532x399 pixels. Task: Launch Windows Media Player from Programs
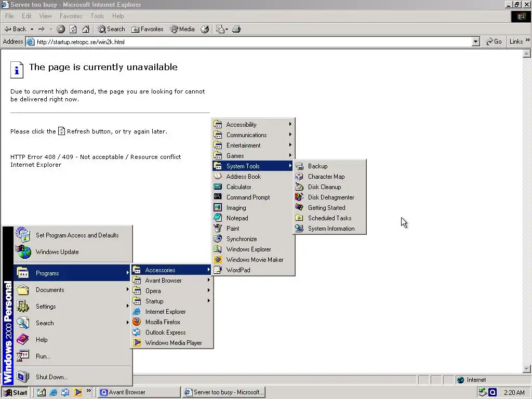(x=172, y=343)
